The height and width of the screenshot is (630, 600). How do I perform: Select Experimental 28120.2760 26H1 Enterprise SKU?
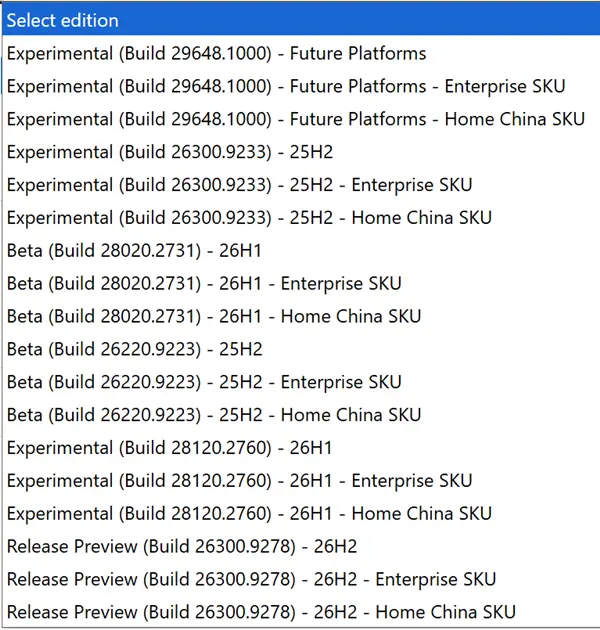pos(301,481)
